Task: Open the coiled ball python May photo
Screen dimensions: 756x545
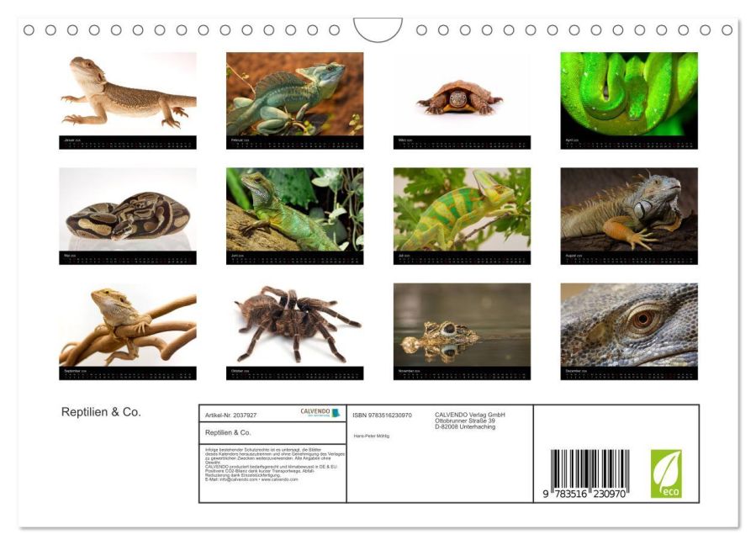Action: click(x=128, y=209)
